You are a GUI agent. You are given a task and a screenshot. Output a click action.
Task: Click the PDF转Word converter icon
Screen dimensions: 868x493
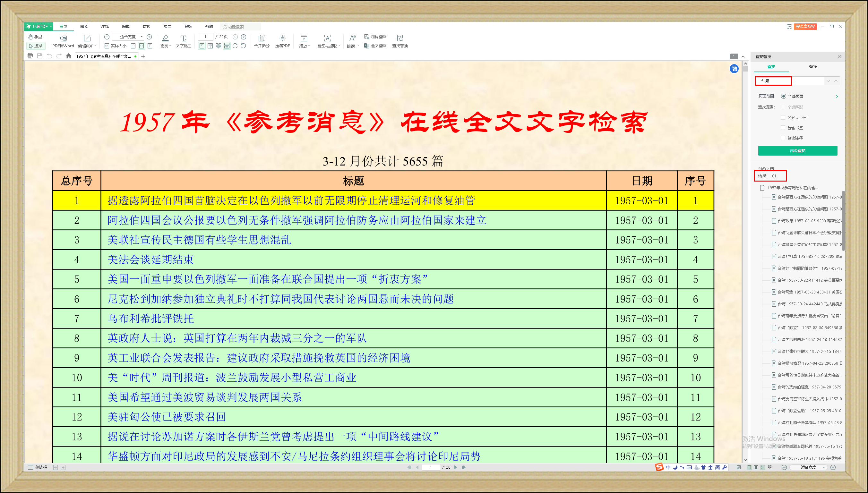(63, 38)
